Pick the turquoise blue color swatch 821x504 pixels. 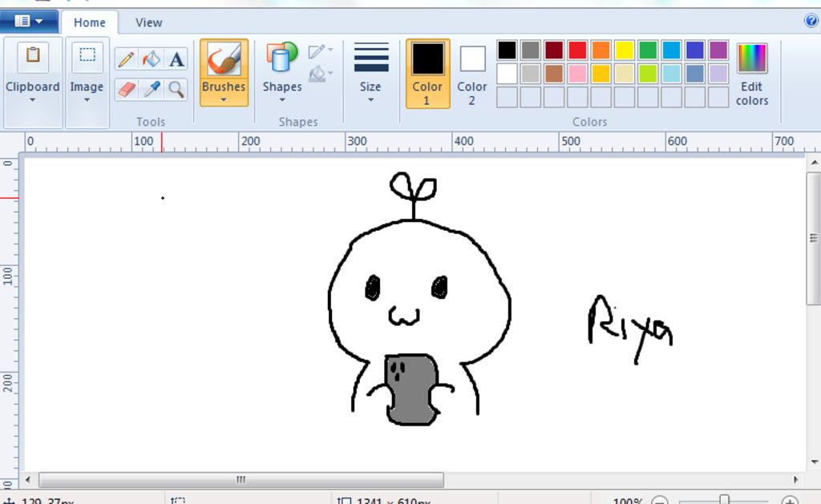672,50
